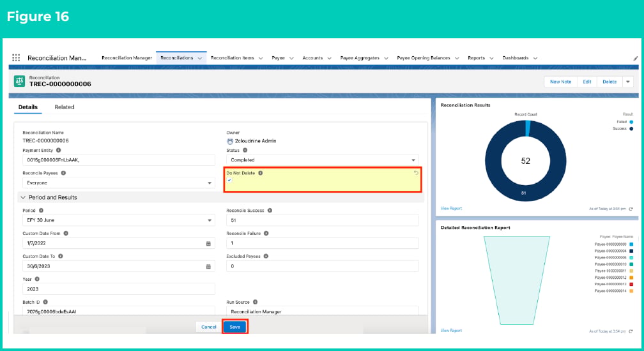Screen dimensions: 644x351
Task: Click info icon next to Custom Date To
Action: pyautogui.click(x=60, y=257)
